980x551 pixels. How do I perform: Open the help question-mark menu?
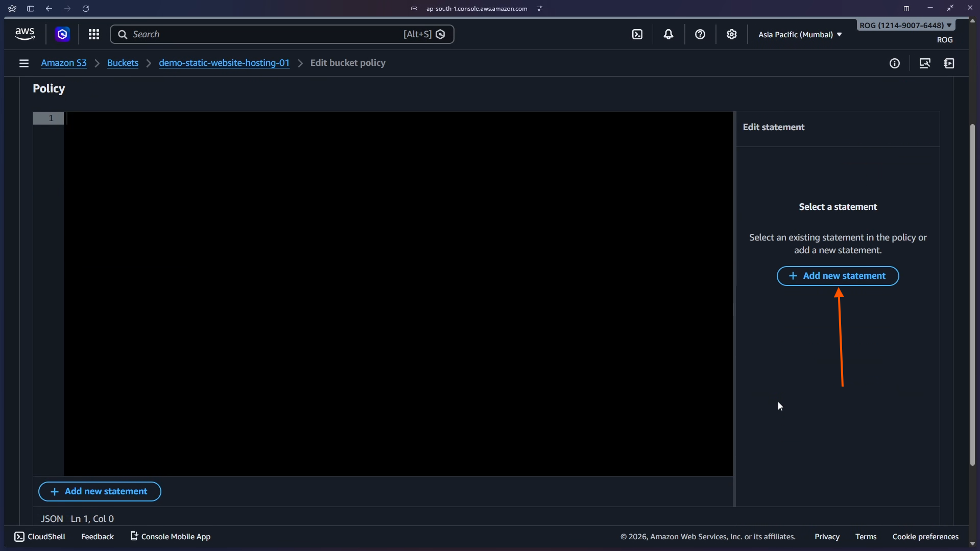tap(700, 34)
